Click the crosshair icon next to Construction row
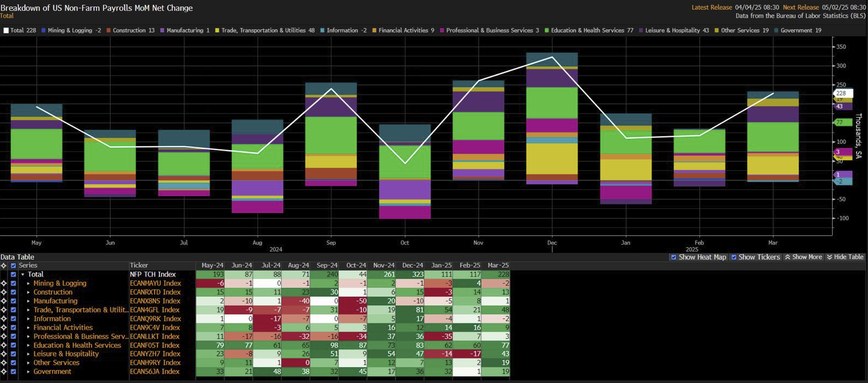 [x=4, y=292]
